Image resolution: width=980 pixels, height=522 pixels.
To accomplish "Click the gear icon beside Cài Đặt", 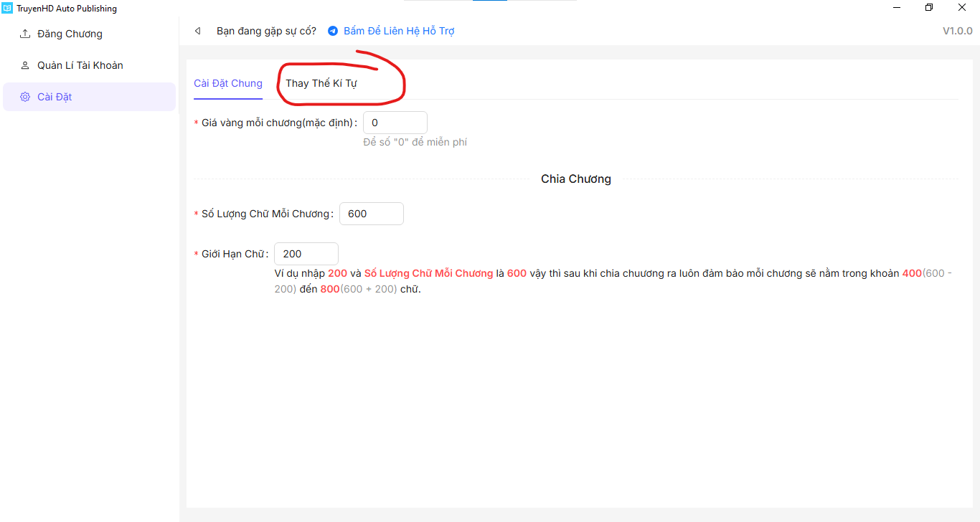I will pos(25,97).
